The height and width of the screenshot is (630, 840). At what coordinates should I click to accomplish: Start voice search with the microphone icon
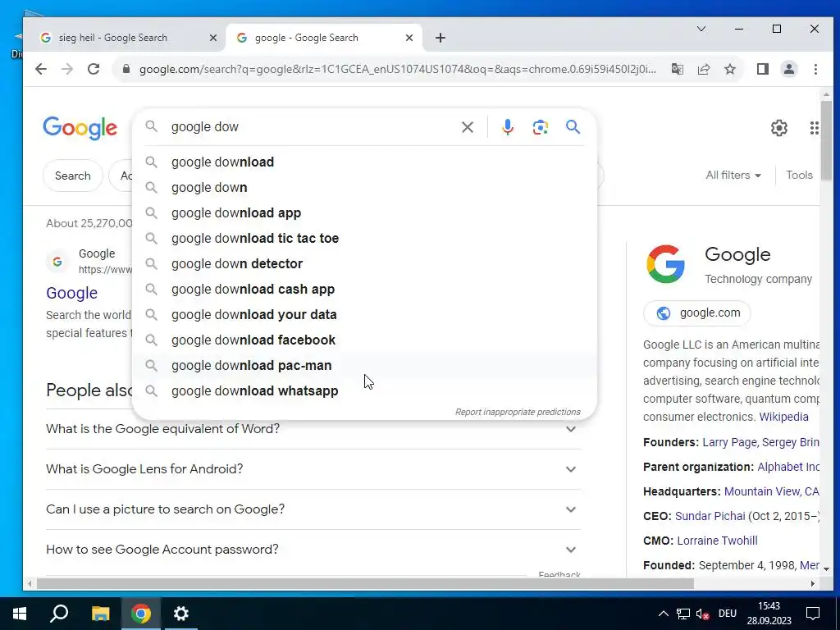tap(507, 127)
